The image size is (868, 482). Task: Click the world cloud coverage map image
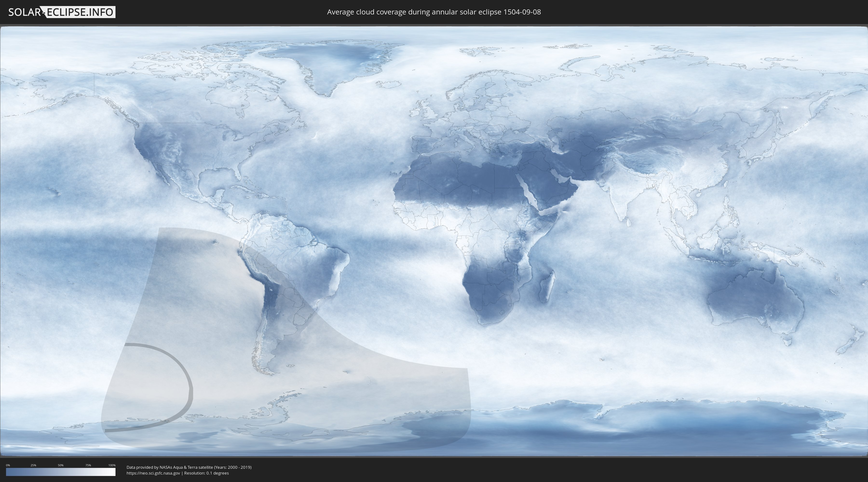[x=434, y=241]
